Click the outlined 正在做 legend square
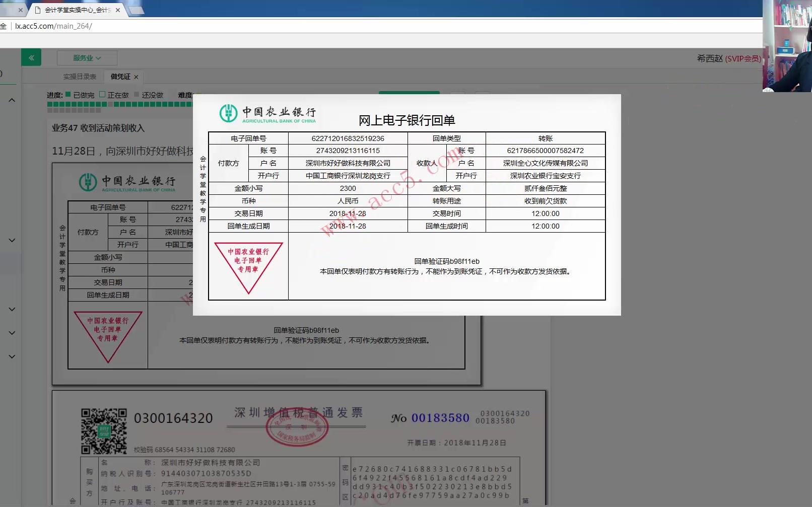Image resolution: width=812 pixels, height=507 pixels. coord(102,94)
